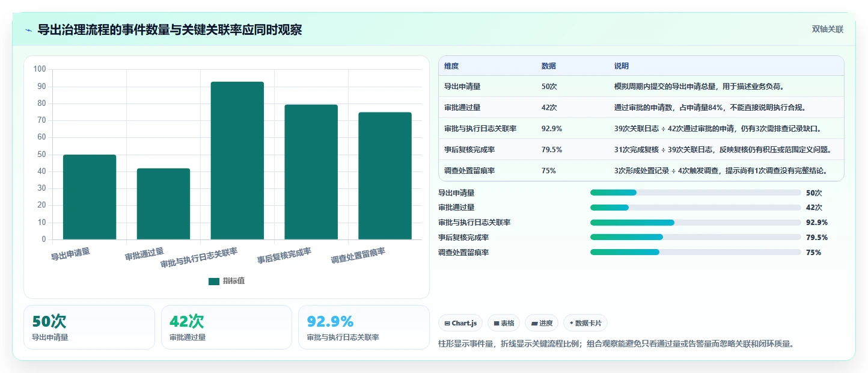Click the 数据 column header

pyautogui.click(x=549, y=66)
